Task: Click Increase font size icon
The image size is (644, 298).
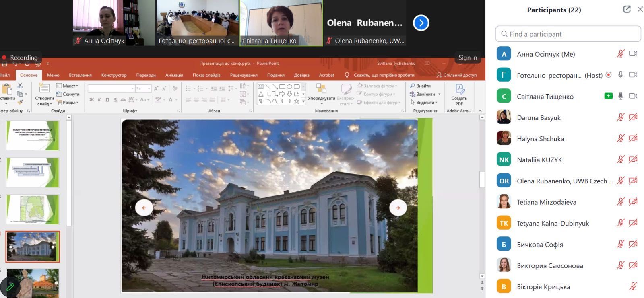Action: (x=156, y=88)
